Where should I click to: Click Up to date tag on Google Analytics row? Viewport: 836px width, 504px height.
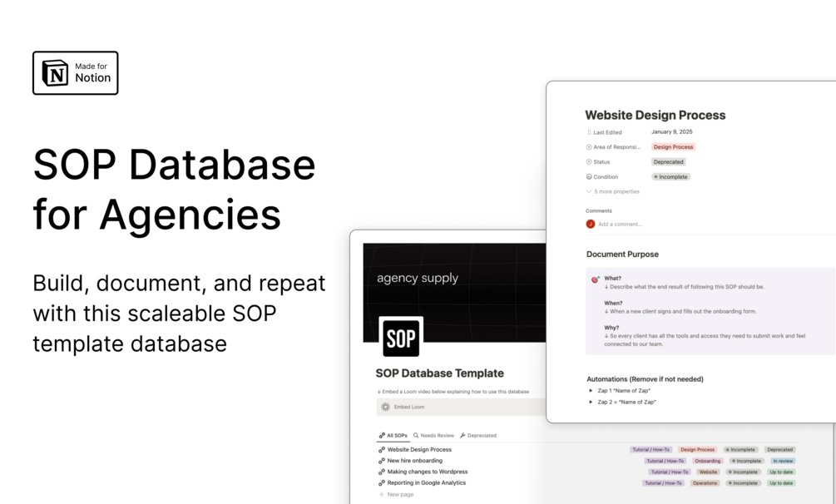781,484
